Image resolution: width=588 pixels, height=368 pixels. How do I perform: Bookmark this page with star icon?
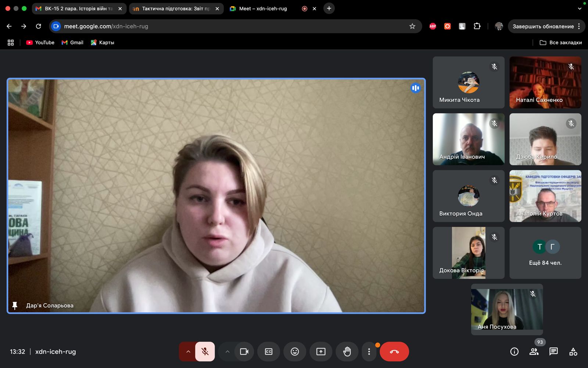[412, 26]
